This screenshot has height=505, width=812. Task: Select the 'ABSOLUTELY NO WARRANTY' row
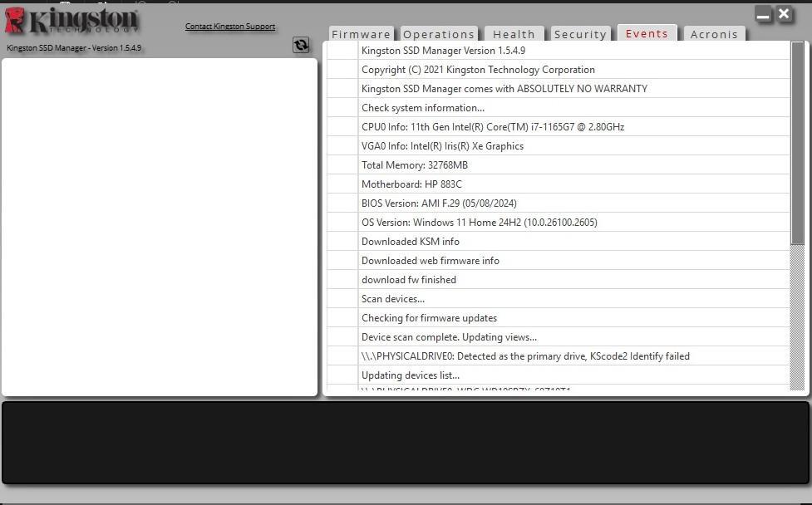click(559, 89)
